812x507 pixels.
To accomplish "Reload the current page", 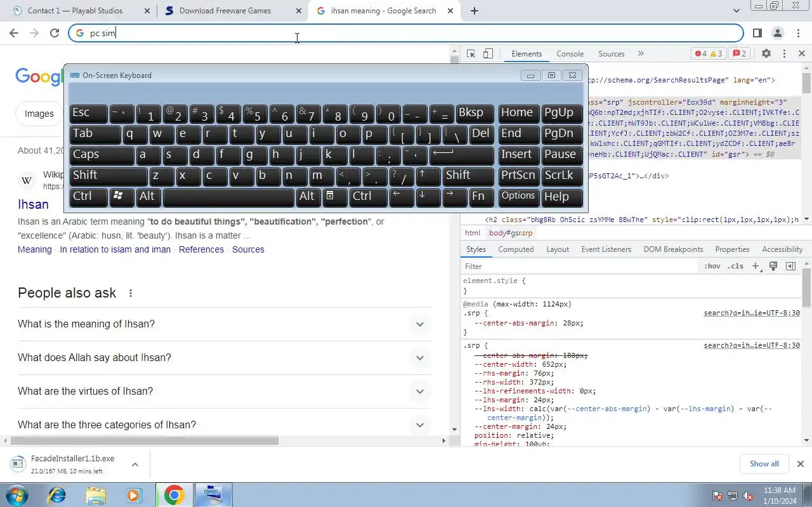I will tap(55, 33).
